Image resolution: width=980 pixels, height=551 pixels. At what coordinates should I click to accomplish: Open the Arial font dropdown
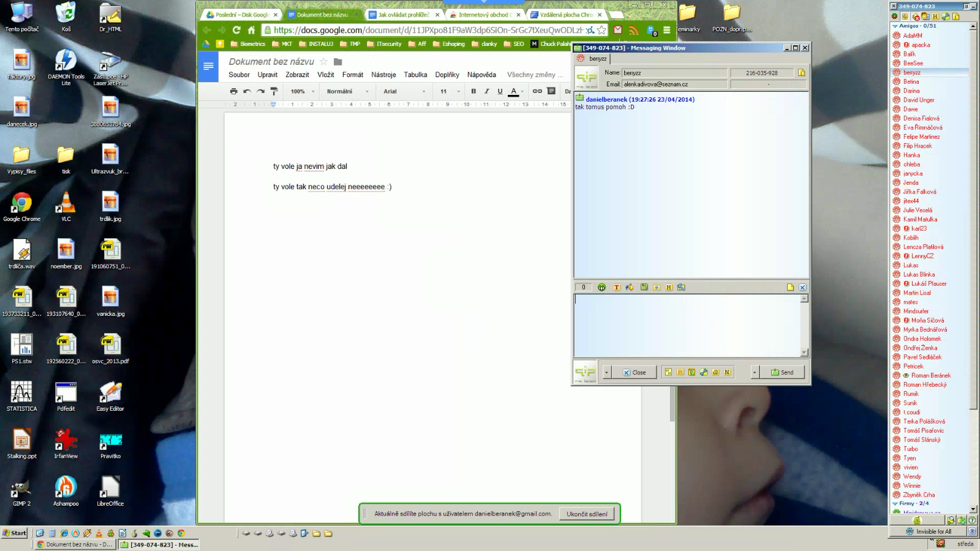404,91
